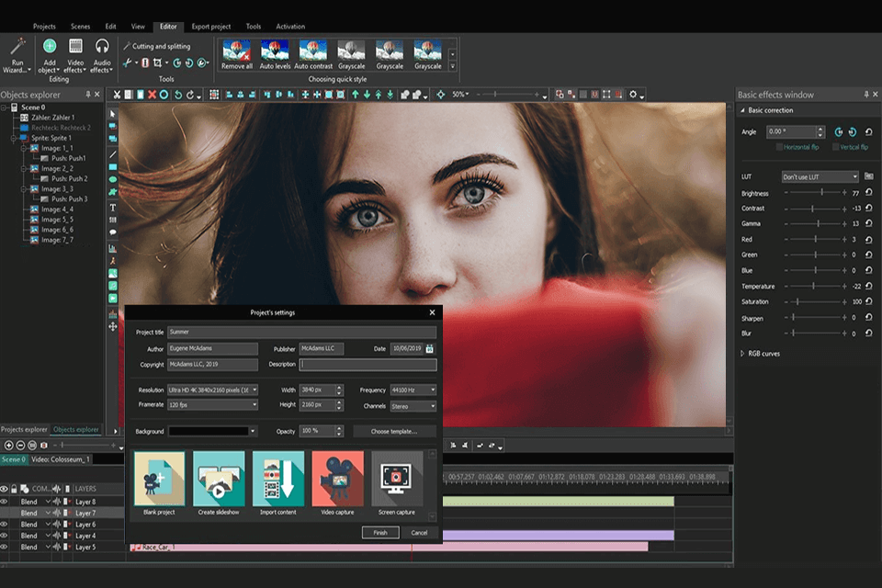Choose the Screen capture option

397,478
